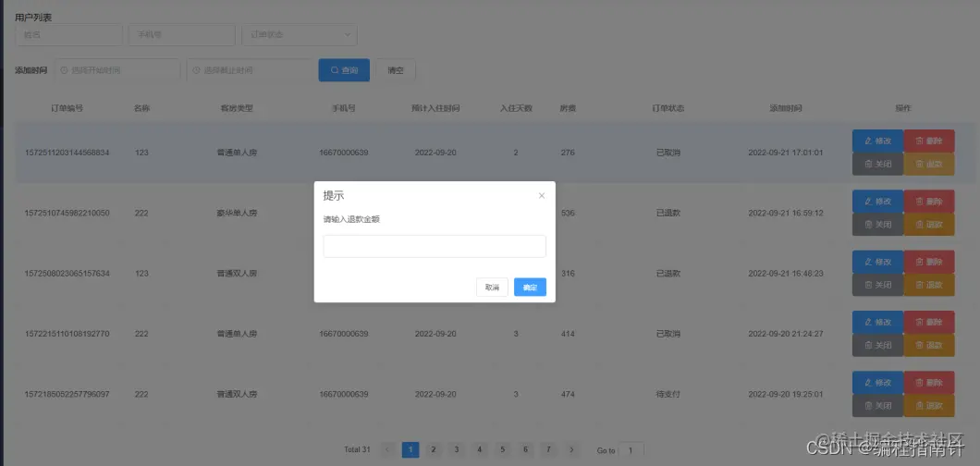Click 修改 for order ending 2770
The image size is (980, 466).
pos(877,323)
